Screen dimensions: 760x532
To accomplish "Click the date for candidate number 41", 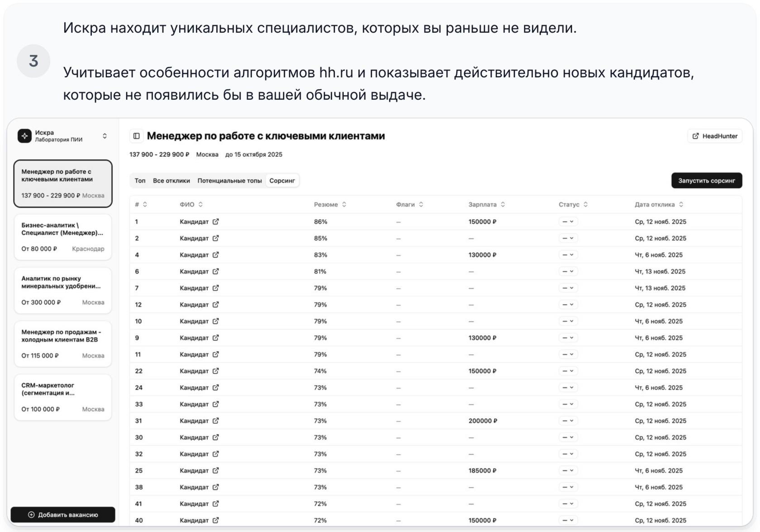I will coord(660,504).
